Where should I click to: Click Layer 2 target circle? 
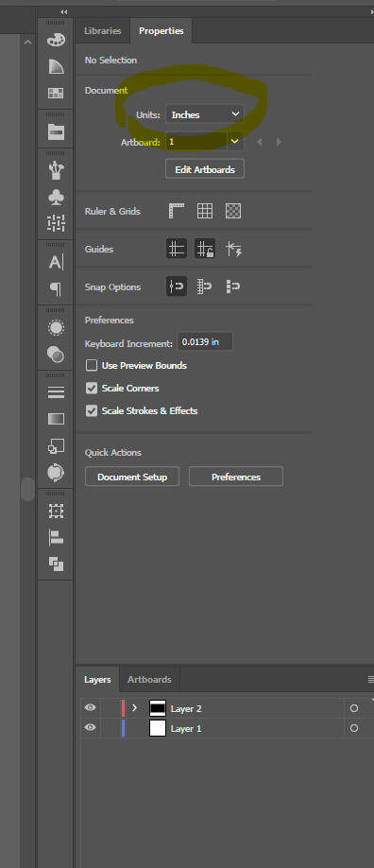click(x=354, y=708)
